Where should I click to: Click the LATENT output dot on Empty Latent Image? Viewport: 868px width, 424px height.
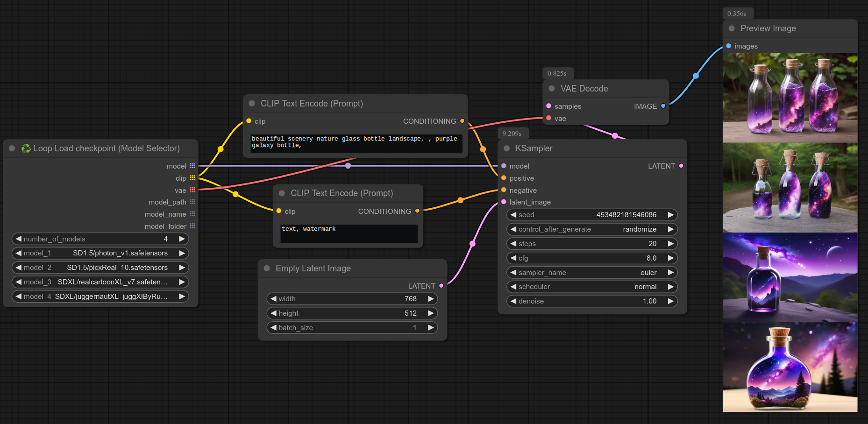click(441, 285)
